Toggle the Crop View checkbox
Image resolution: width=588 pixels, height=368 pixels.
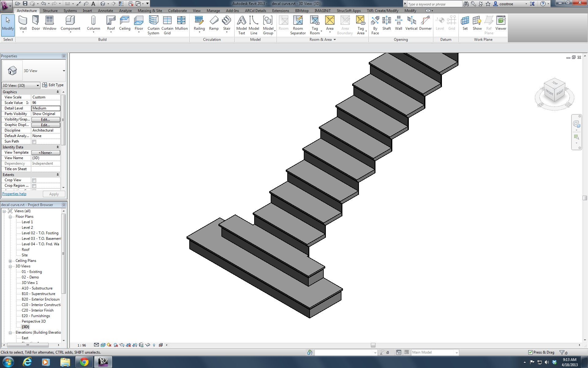tap(34, 180)
